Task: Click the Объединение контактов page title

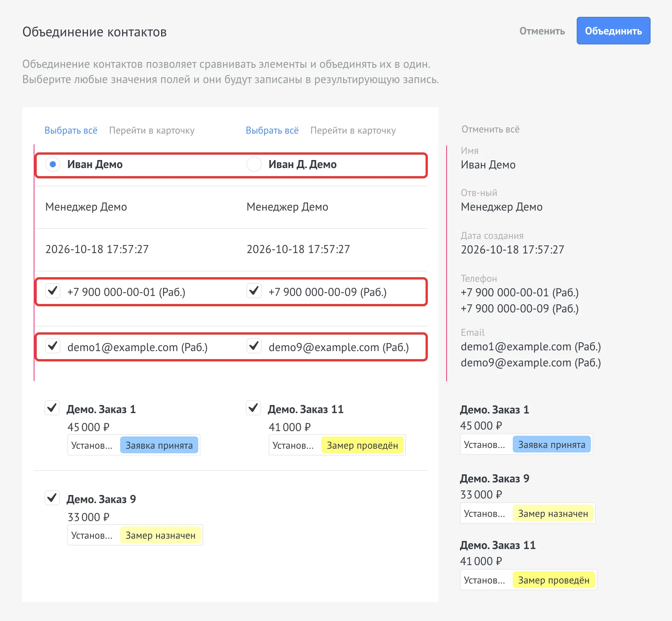Action: (x=95, y=32)
